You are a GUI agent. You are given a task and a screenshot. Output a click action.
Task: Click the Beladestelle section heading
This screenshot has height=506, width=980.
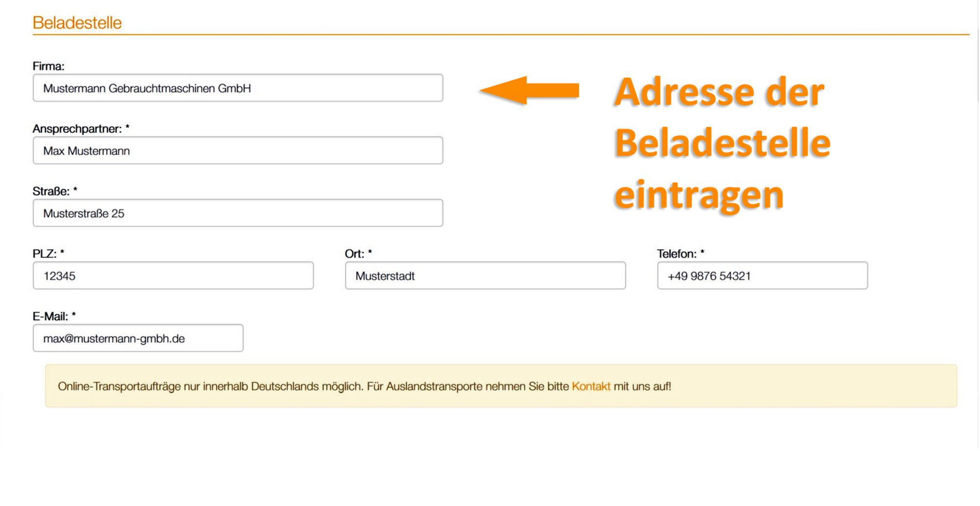[x=77, y=23]
